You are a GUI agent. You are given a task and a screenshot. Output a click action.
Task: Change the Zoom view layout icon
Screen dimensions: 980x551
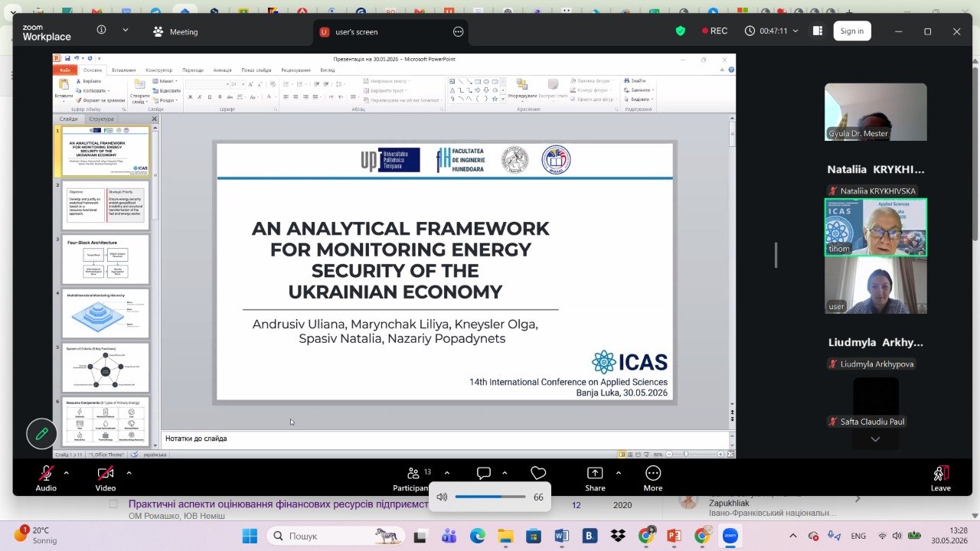(817, 31)
